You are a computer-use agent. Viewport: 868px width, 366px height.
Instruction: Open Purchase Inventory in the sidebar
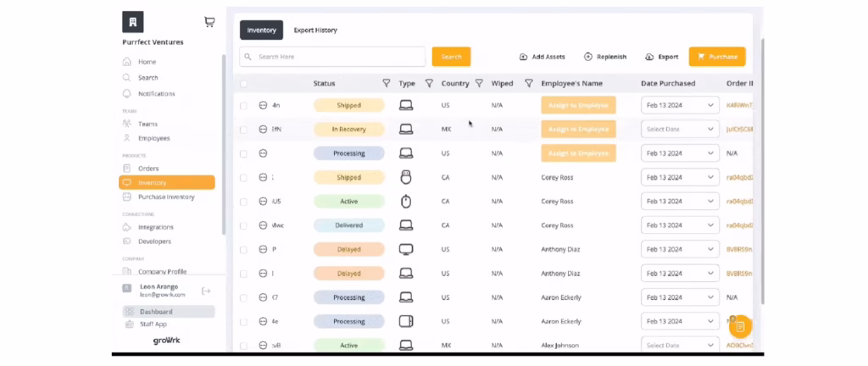pyautogui.click(x=166, y=197)
